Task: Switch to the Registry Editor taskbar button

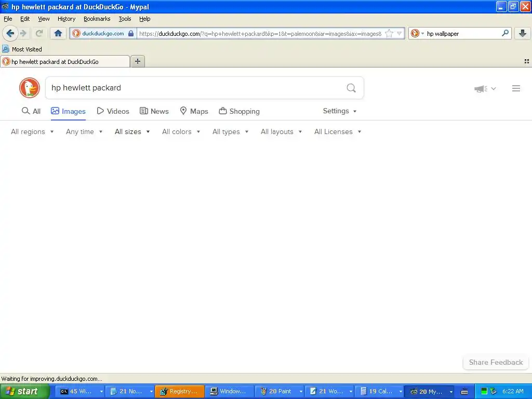Action: (180, 391)
